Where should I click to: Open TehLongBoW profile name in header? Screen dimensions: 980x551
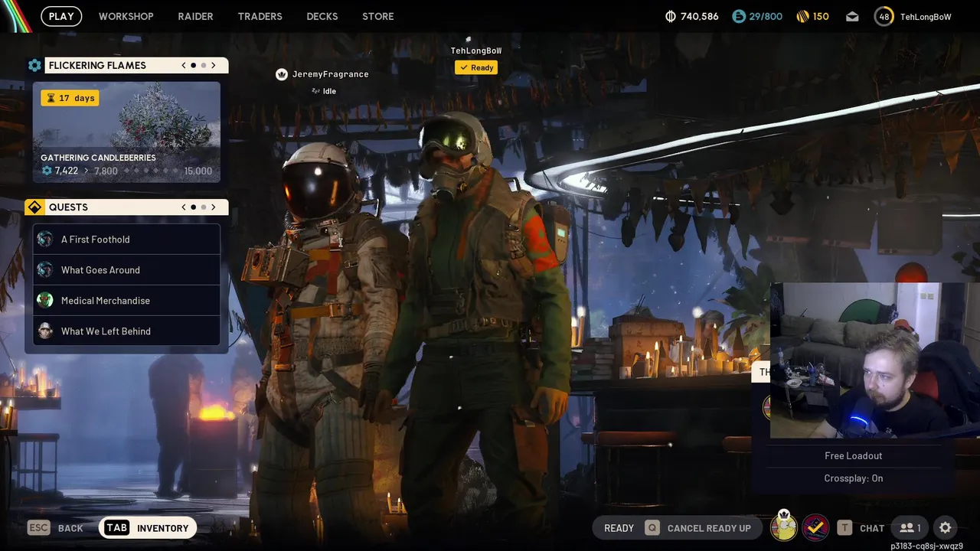pos(926,17)
